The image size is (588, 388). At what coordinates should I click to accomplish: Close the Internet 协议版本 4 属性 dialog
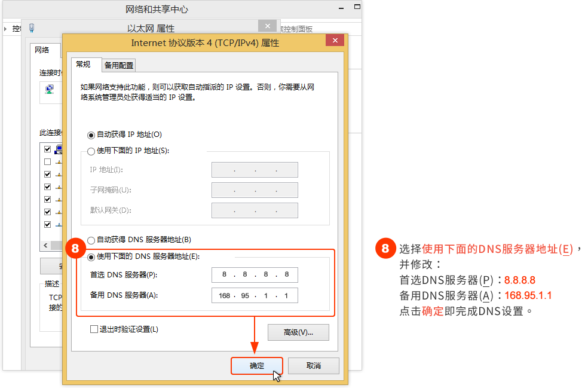tap(335, 41)
